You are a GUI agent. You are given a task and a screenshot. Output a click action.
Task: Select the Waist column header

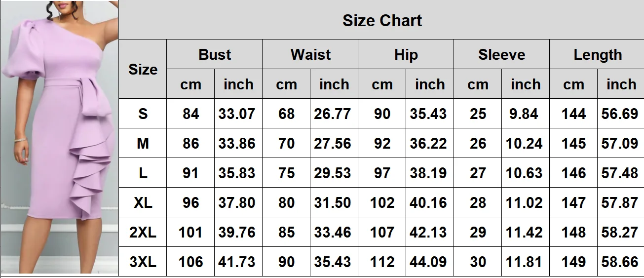310,54
